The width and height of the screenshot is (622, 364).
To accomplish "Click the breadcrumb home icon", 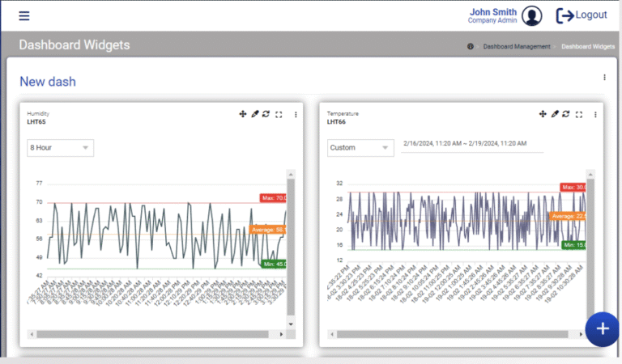I will 470,46.
